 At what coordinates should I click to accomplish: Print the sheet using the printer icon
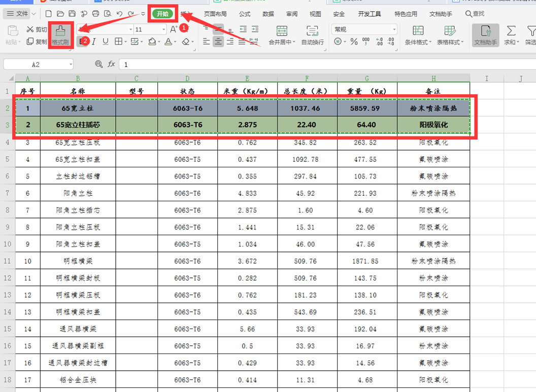tap(96, 14)
